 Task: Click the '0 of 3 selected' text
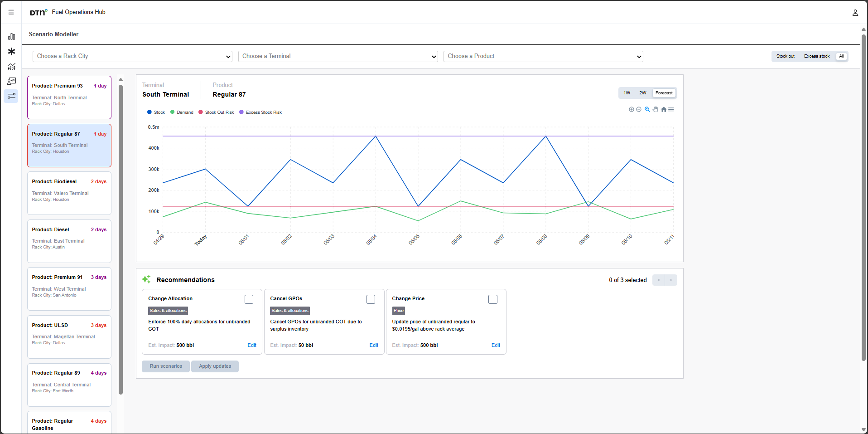(628, 280)
